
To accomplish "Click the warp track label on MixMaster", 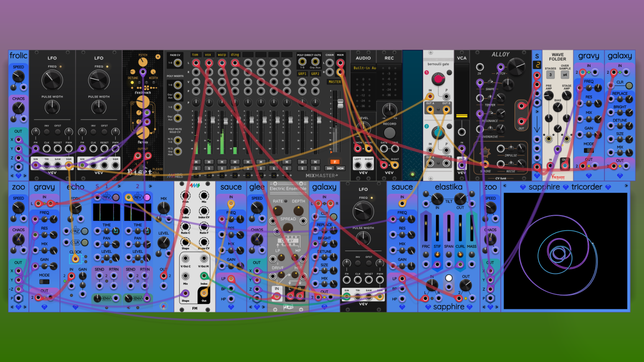I will pyautogui.click(x=222, y=54).
